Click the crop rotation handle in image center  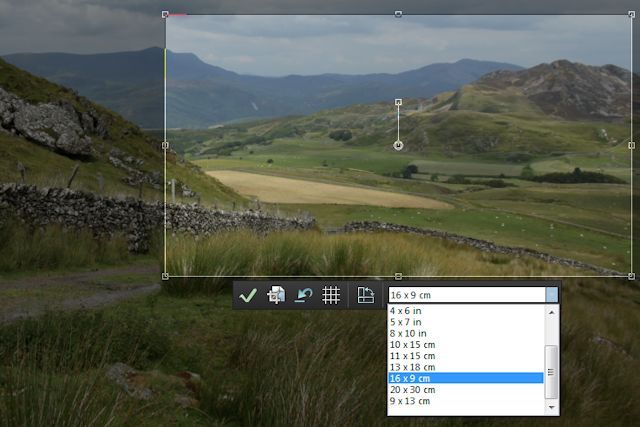399,145
